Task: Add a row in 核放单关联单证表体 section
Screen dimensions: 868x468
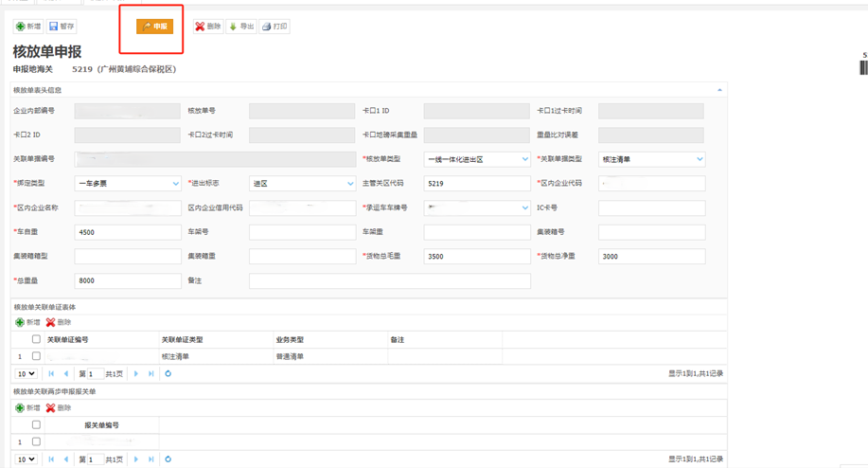Action: [x=27, y=322]
